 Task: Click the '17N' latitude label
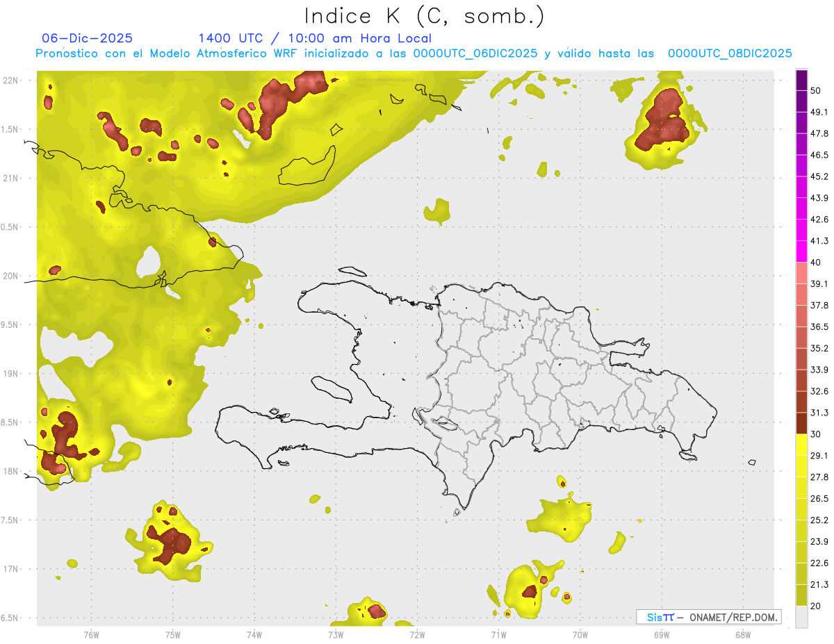[x=12, y=569]
